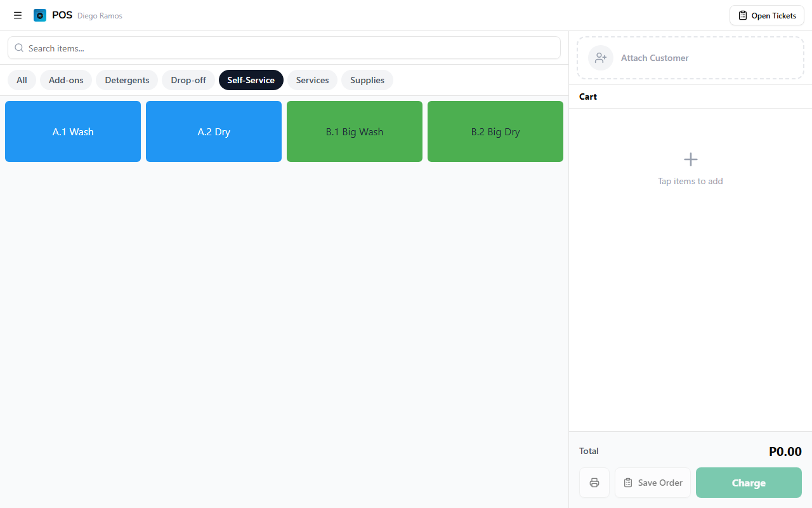Filter by Detergents category
The image size is (812, 508).
[x=127, y=80]
